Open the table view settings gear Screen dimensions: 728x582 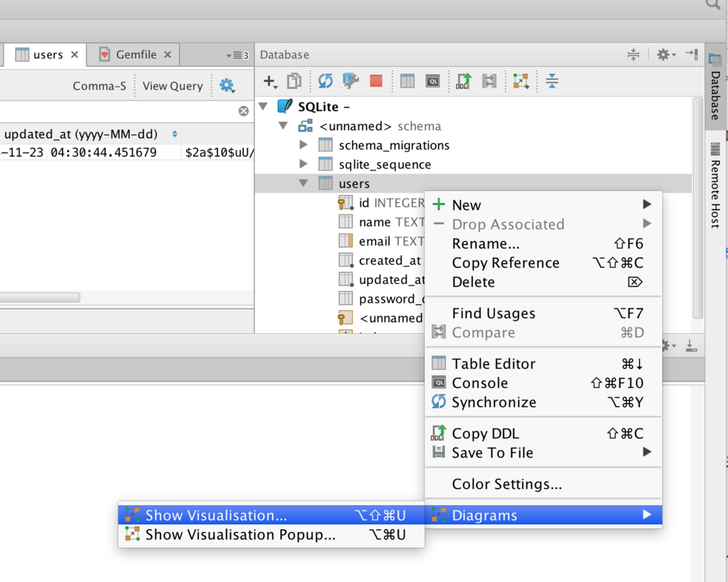coord(227,86)
